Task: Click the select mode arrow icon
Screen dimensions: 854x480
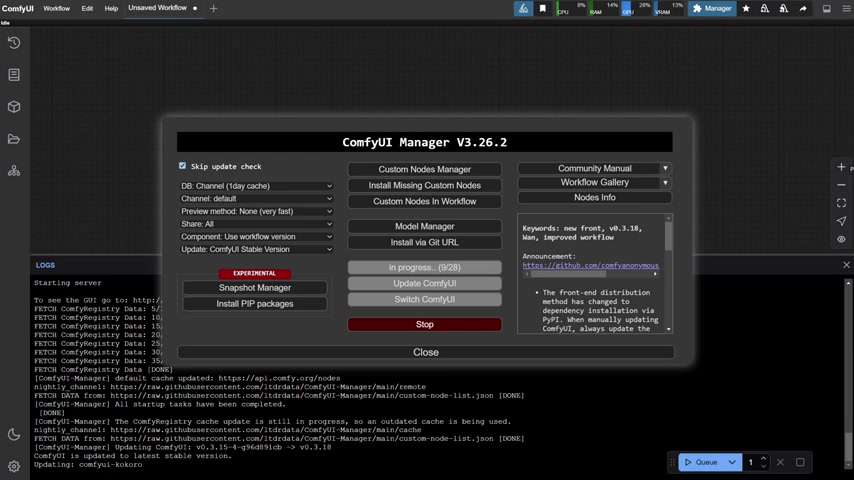Action: 841,221
